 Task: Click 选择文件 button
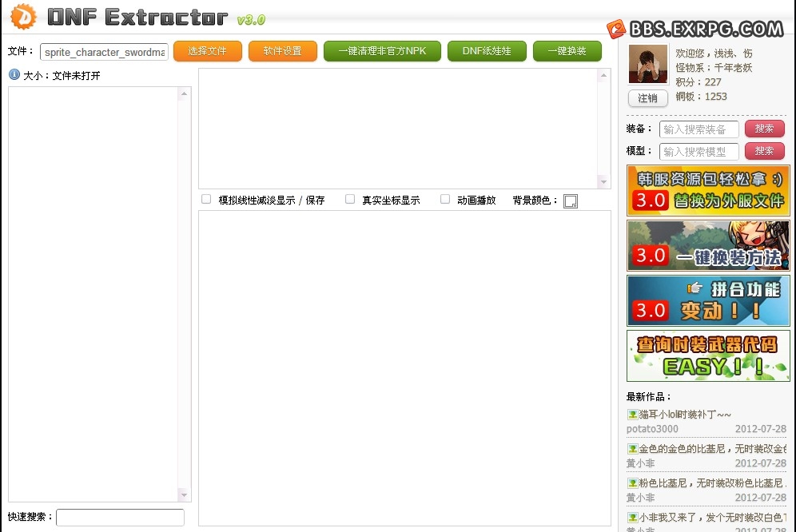(x=207, y=51)
